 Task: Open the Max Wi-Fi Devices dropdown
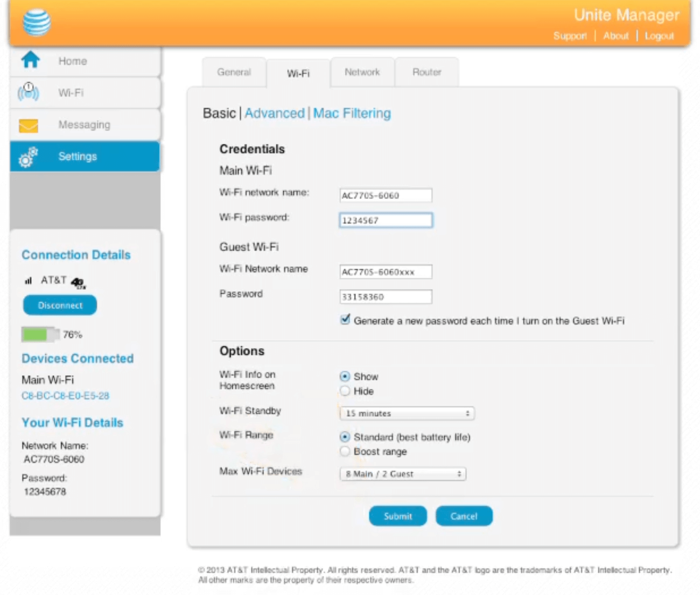click(x=403, y=474)
